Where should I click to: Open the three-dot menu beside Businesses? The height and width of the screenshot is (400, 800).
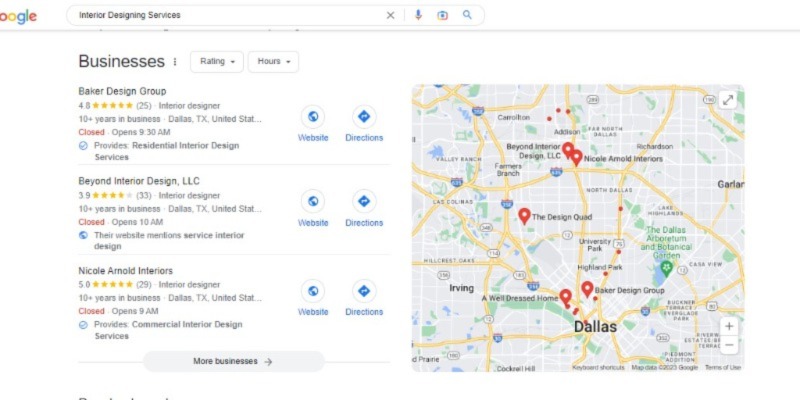point(175,62)
